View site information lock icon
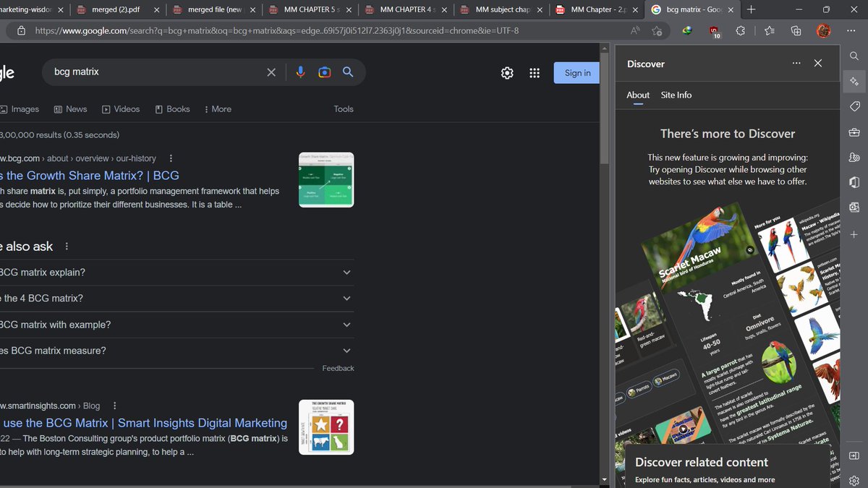The image size is (868, 488). pos(21,31)
